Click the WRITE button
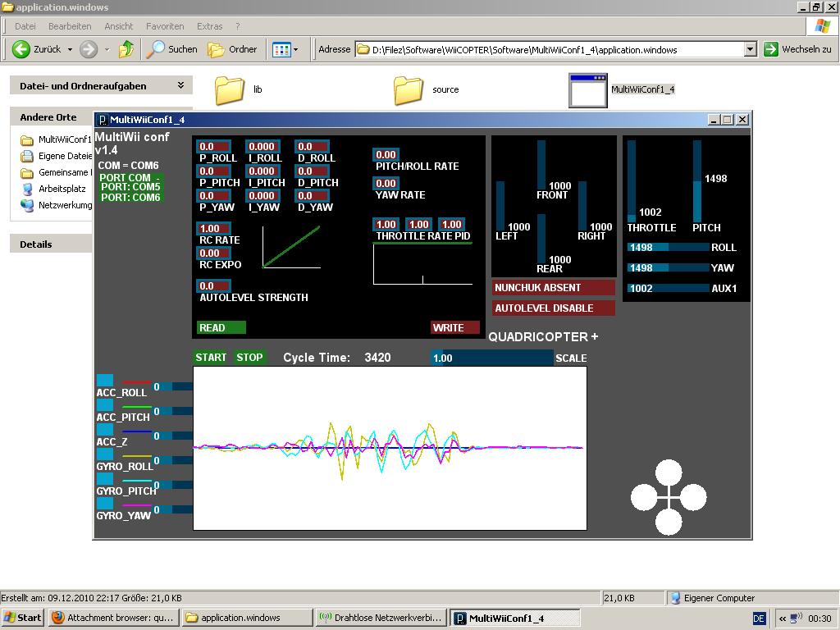840x630 pixels. tap(454, 328)
